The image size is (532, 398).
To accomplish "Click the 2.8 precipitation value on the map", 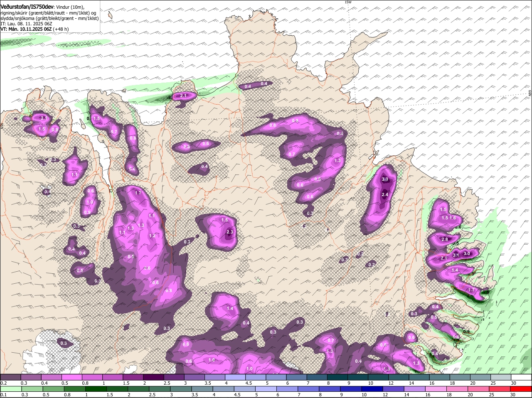I will coord(445,239).
